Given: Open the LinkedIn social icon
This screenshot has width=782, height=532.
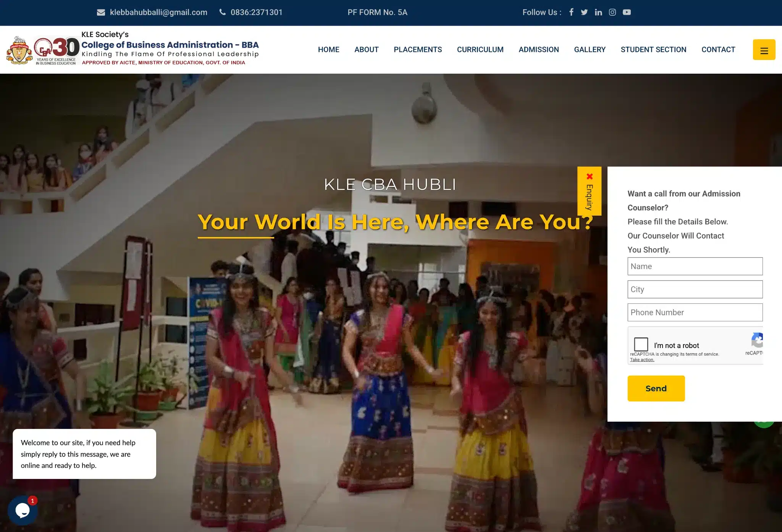Looking at the screenshot, I should tap(598, 12).
